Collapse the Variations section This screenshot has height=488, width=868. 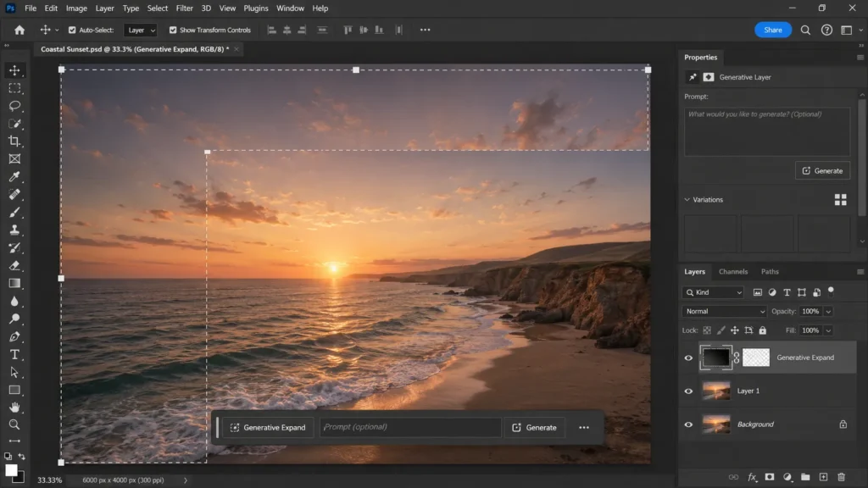click(687, 200)
